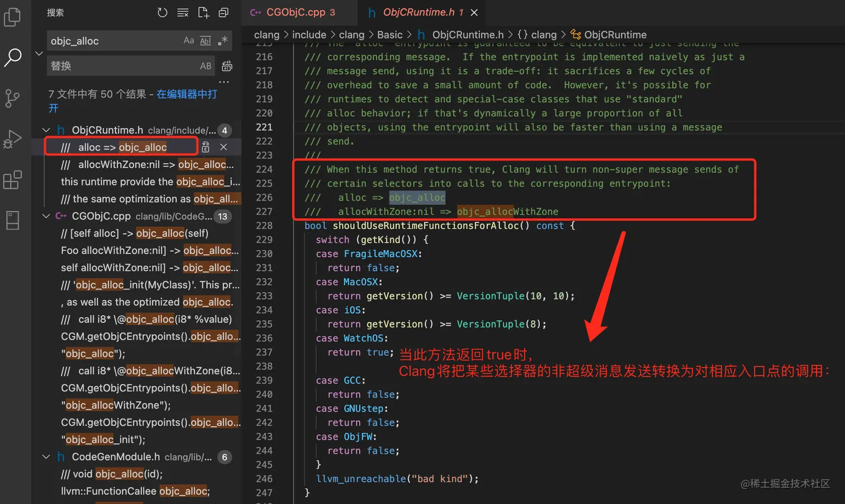845x504 pixels.
Task: Select 'llvm::FunctionCallee objc_alloc;' result
Action: (x=135, y=491)
